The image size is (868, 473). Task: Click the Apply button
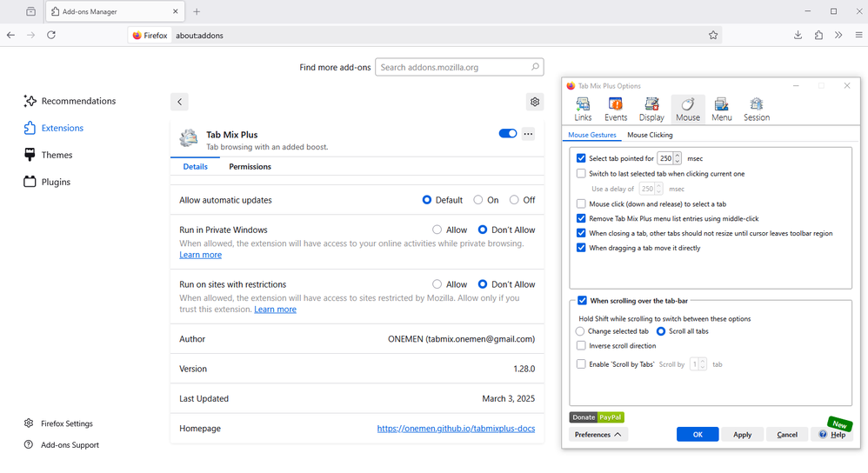pos(742,435)
